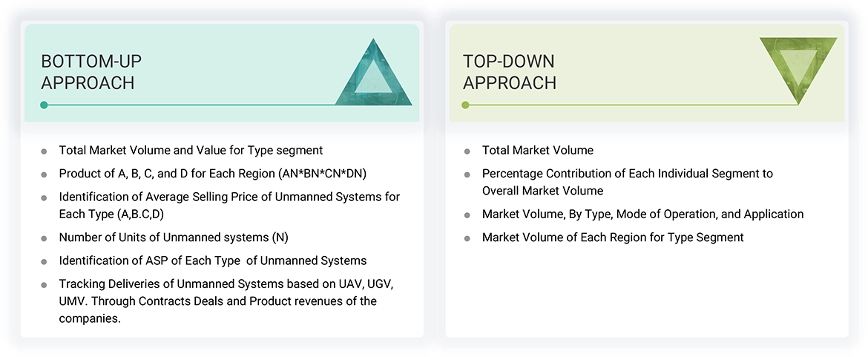
Task: Click the green dot under Top-Down heading
Action: (465, 105)
